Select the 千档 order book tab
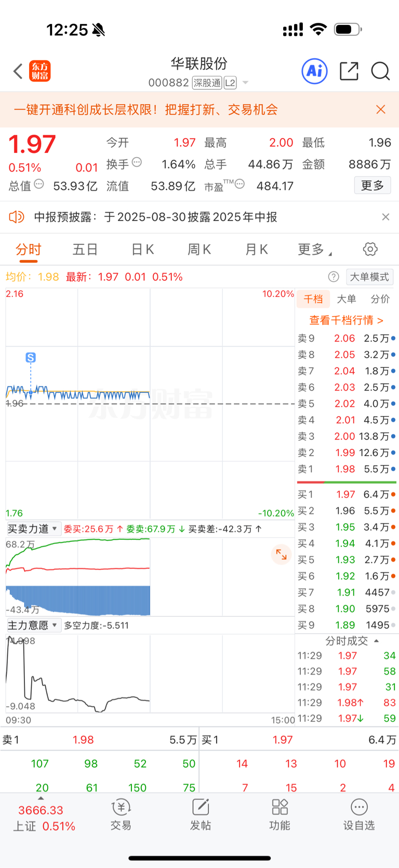 [x=313, y=299]
